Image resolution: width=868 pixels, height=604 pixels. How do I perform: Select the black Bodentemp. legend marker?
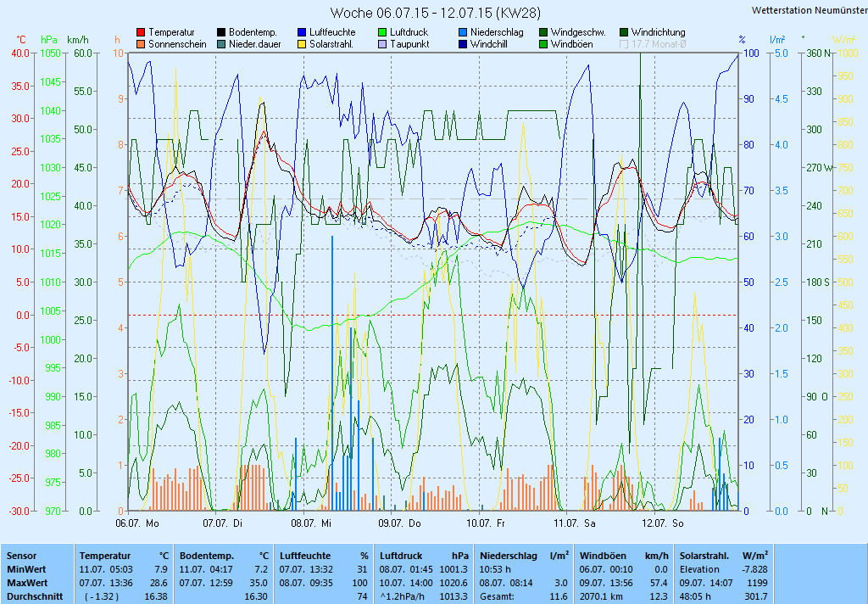(221, 32)
